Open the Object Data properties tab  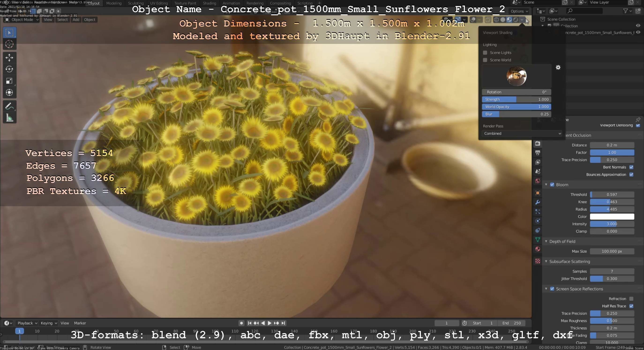(538, 240)
